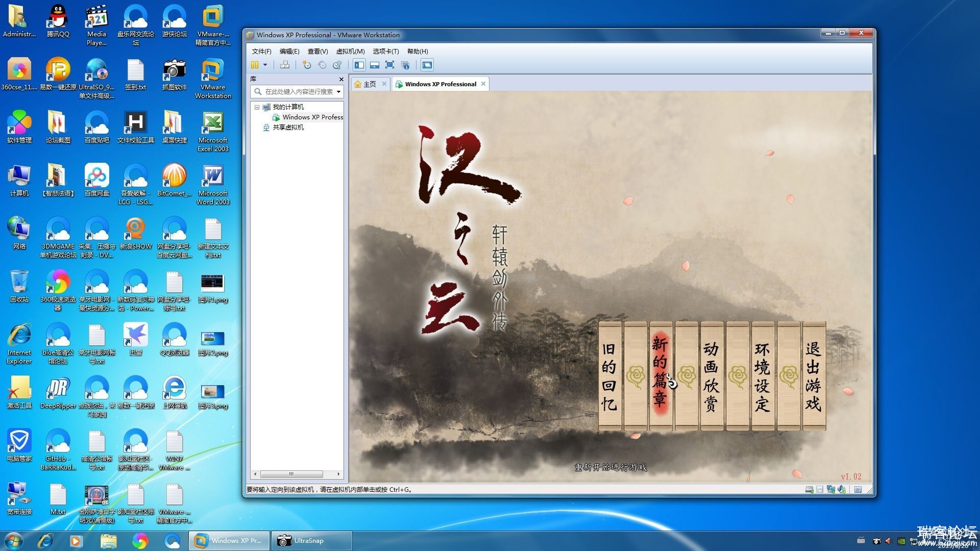Viewport: 980px width, 551px height.
Task: Click the message log status bar icon
Action: (858, 490)
